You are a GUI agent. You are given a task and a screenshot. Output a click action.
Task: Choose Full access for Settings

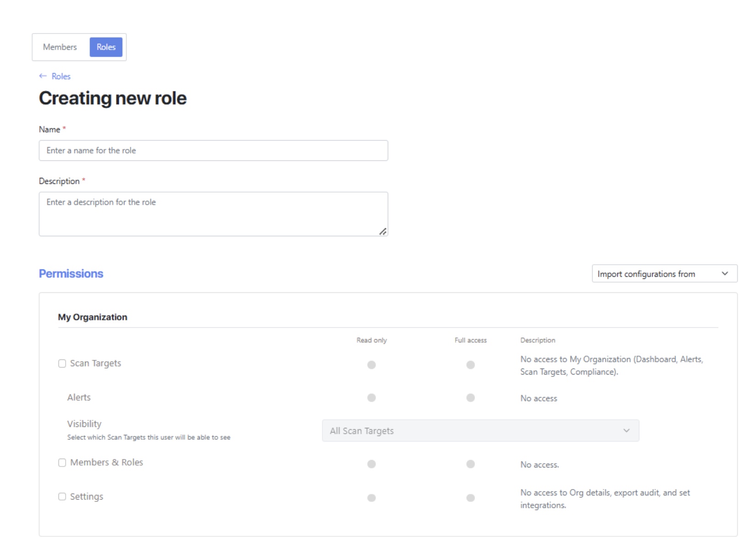click(x=470, y=498)
